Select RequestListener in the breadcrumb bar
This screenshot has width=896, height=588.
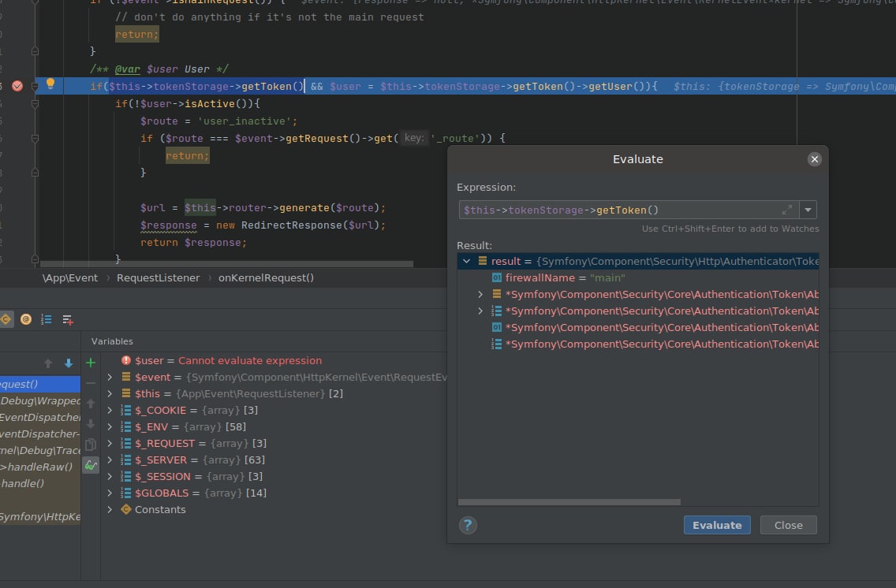click(158, 277)
